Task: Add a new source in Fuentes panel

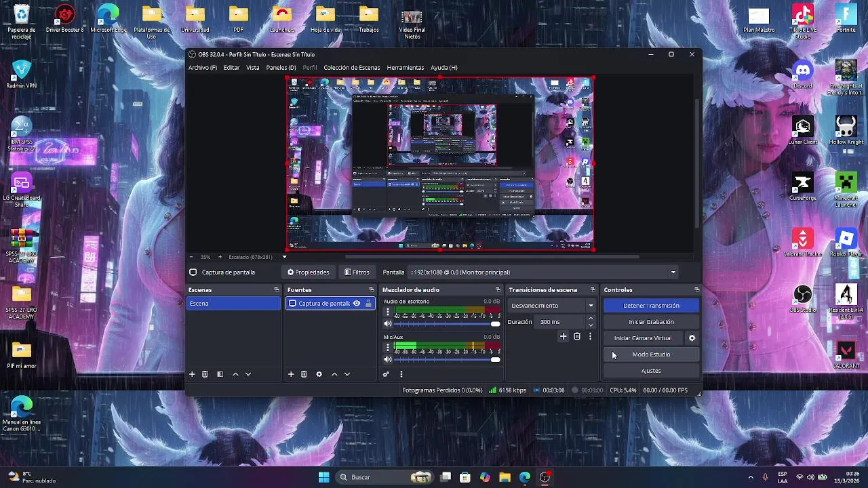Action: [291, 374]
